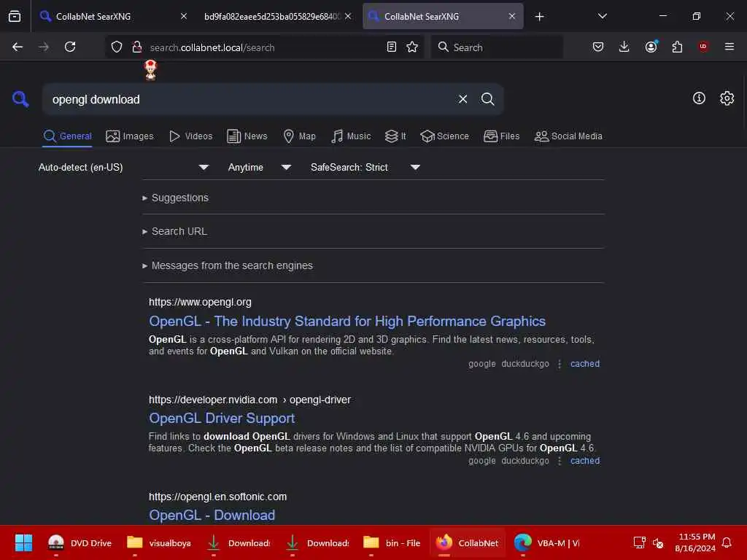Switch to the Science category tab
The height and width of the screenshot is (560, 747).
[x=444, y=136]
